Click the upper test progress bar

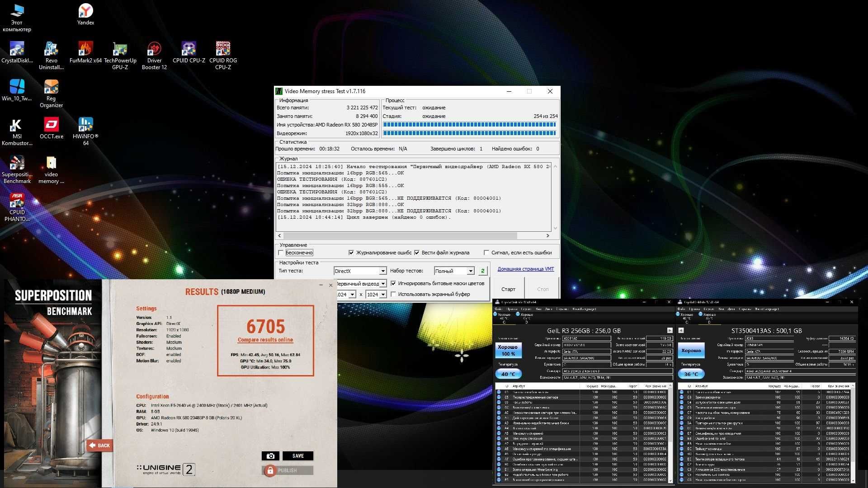(469, 125)
